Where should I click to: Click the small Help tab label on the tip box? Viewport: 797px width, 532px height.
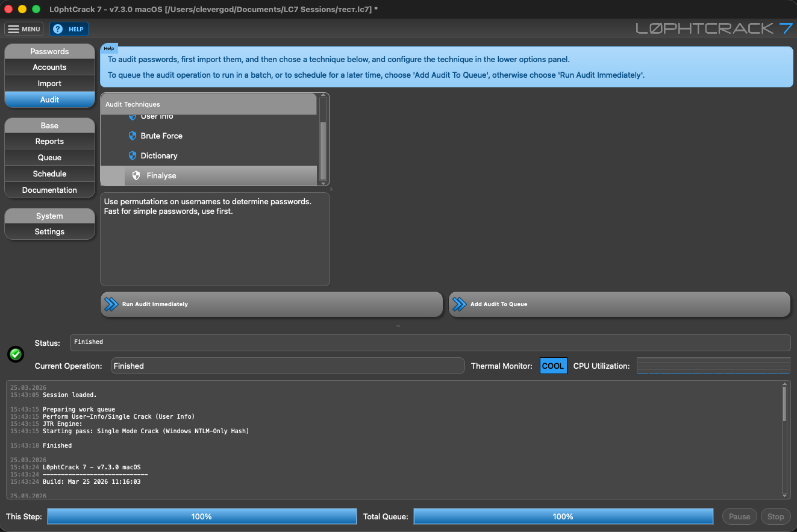click(109, 48)
